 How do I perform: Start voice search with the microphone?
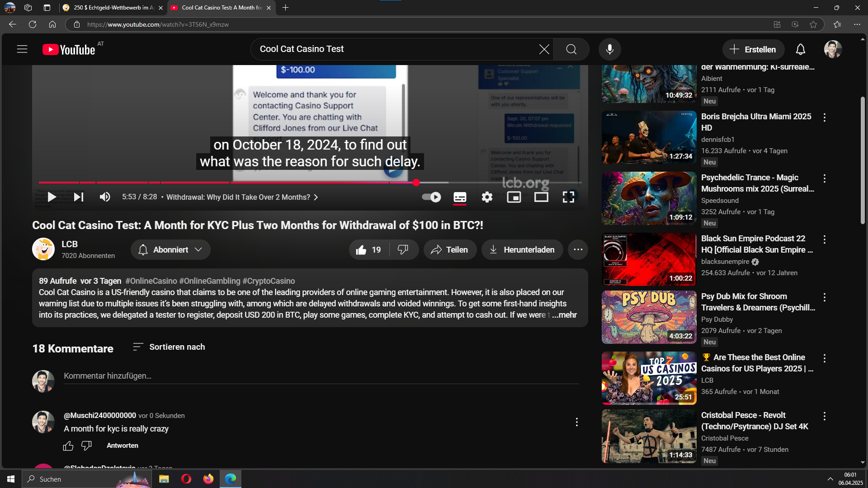pyautogui.click(x=610, y=49)
